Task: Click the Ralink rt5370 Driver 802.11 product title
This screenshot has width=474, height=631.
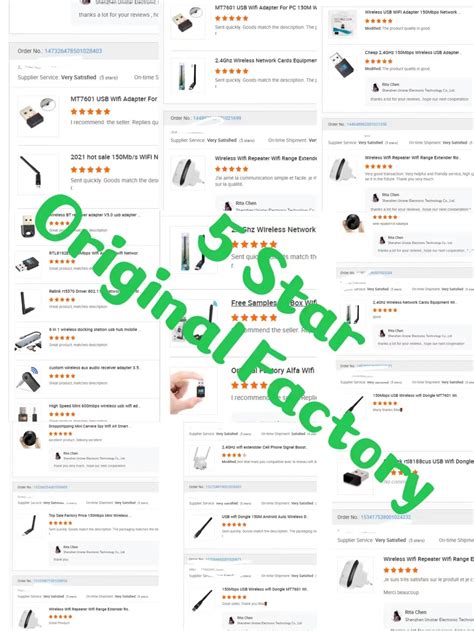Action: tap(95, 291)
